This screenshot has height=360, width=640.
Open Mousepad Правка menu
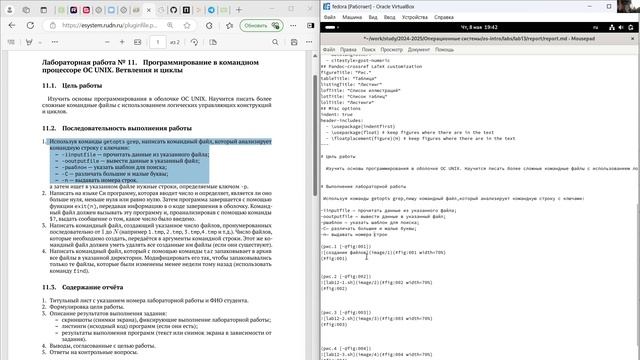coord(348,49)
